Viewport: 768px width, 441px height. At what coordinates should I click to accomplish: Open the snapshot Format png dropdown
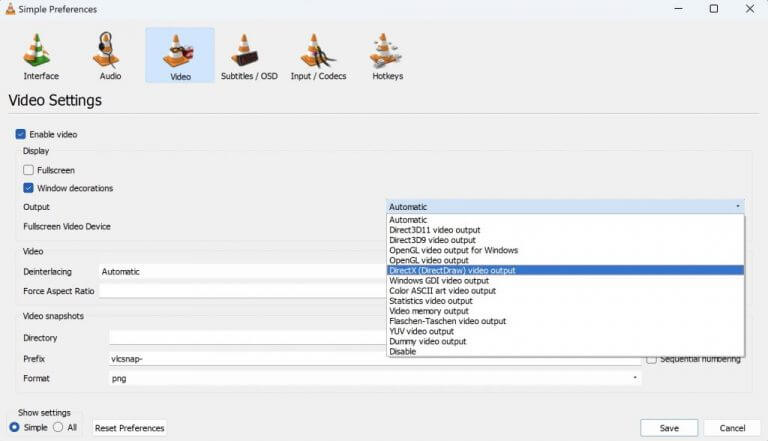tap(375, 378)
